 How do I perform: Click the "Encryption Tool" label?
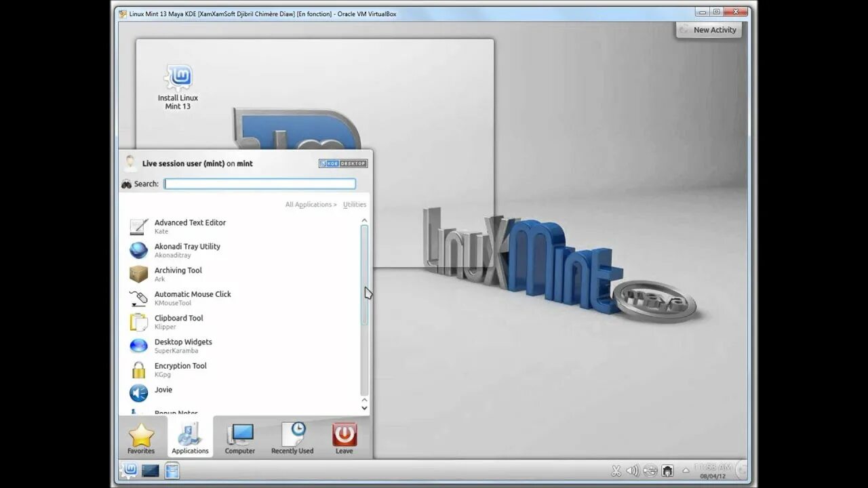click(x=180, y=366)
